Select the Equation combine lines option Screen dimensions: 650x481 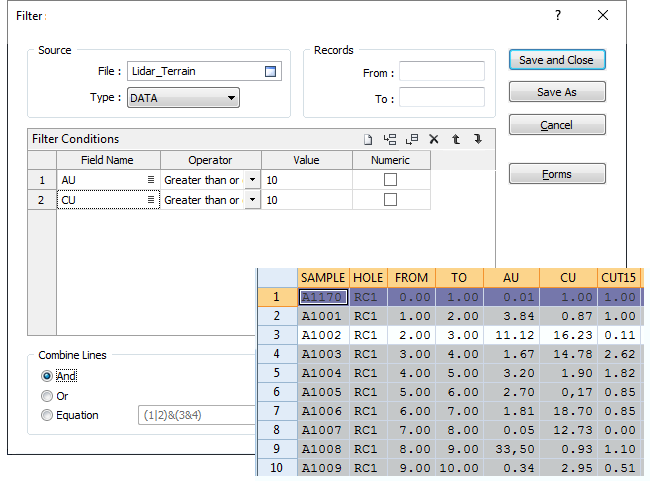coord(47,415)
